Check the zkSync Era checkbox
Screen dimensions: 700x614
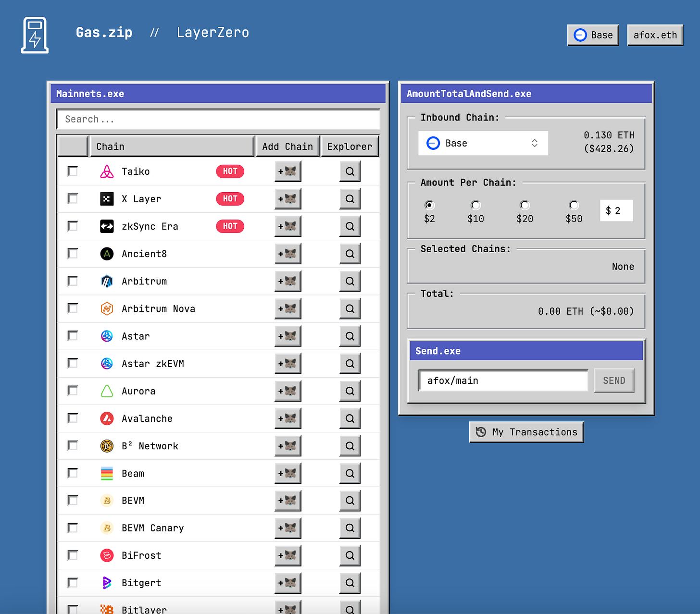click(73, 226)
